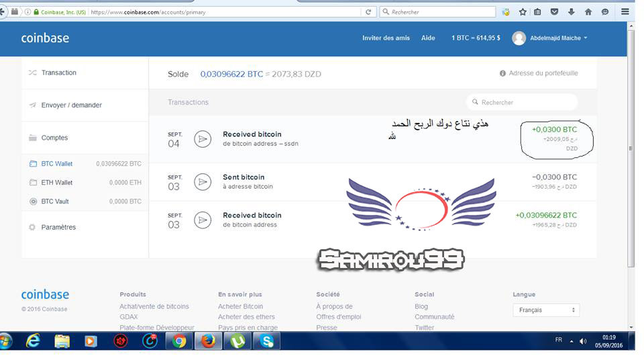This screenshot has width=644, height=362.
Task: Go to the Firefox home icon
Action: (x=588, y=12)
